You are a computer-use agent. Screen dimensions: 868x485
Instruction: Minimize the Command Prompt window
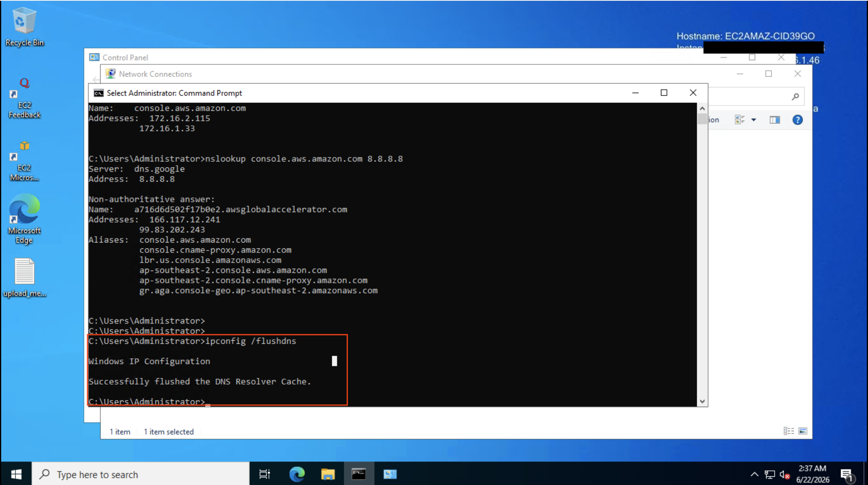tap(636, 93)
